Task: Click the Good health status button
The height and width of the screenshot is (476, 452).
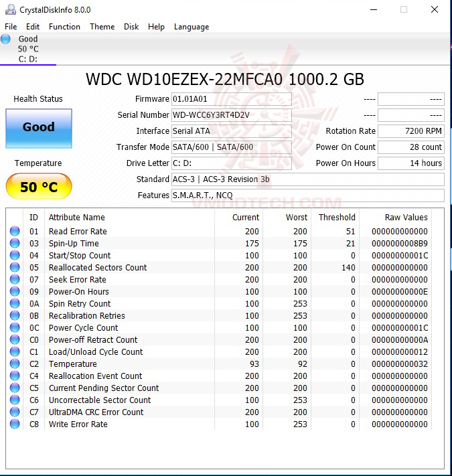Action: (39, 128)
